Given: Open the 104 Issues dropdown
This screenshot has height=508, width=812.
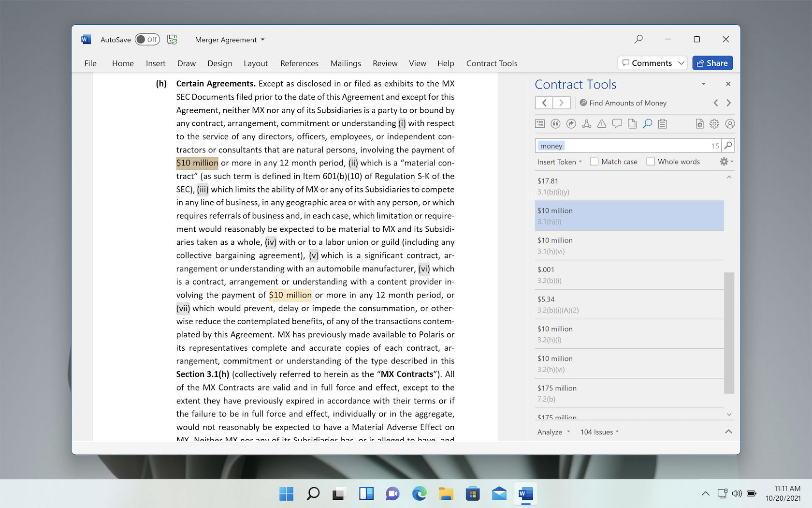Looking at the screenshot, I should (x=599, y=432).
